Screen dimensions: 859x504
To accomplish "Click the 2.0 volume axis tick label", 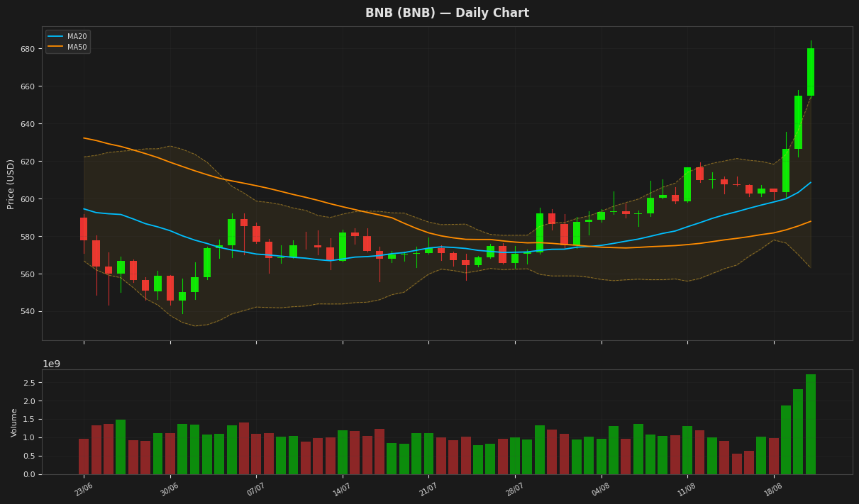I will pyautogui.click(x=29, y=401).
